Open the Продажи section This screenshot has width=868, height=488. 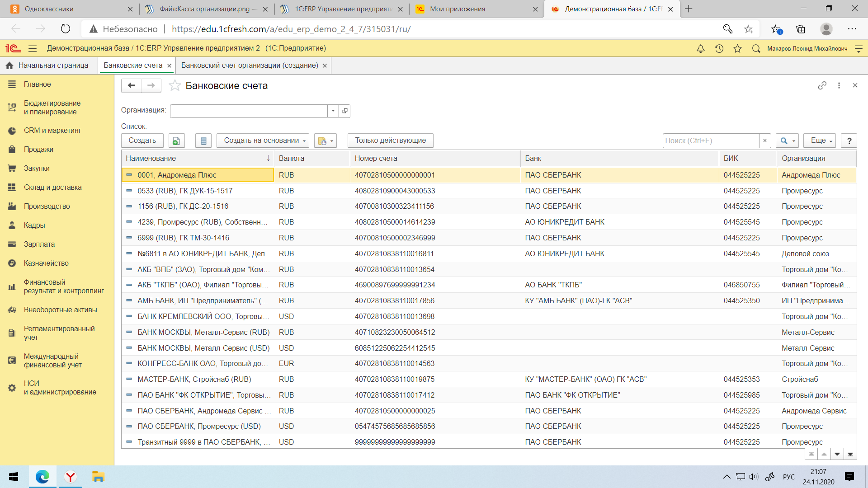point(57,150)
